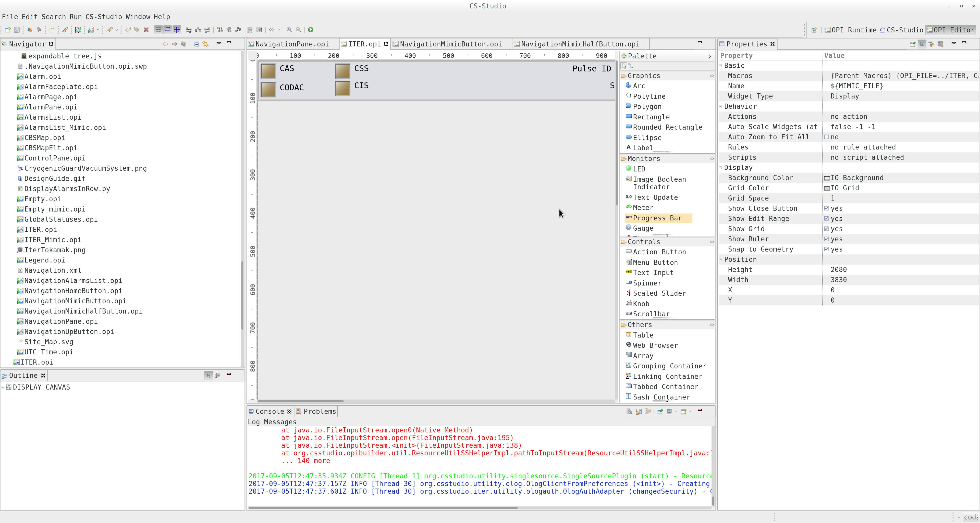The image size is (980, 523).
Task: Collapse the Basic property group
Action: pos(720,65)
